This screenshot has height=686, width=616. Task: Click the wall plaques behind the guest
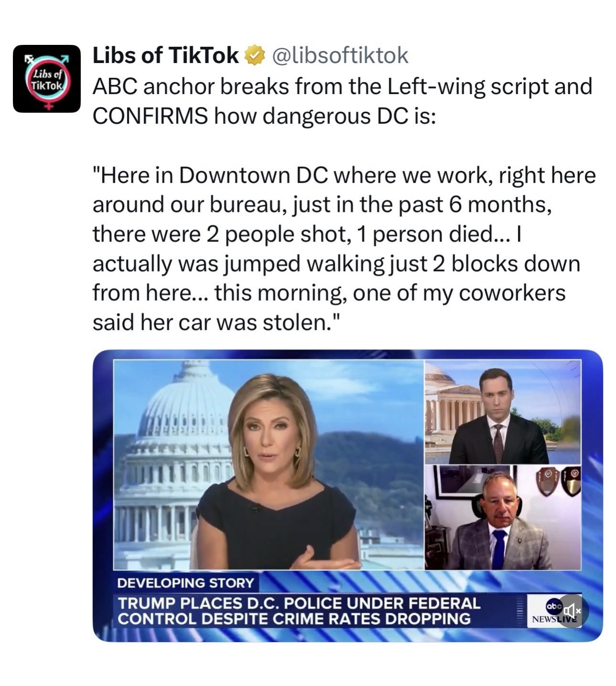(559, 481)
